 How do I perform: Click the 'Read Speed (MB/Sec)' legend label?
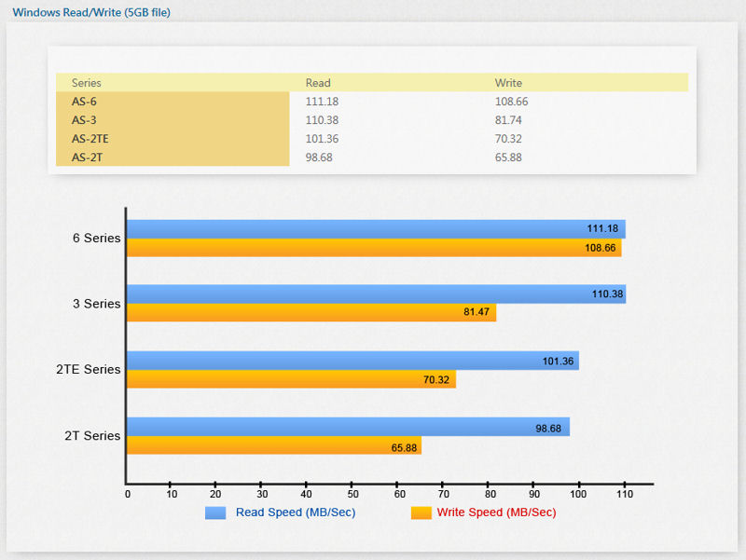tap(296, 512)
